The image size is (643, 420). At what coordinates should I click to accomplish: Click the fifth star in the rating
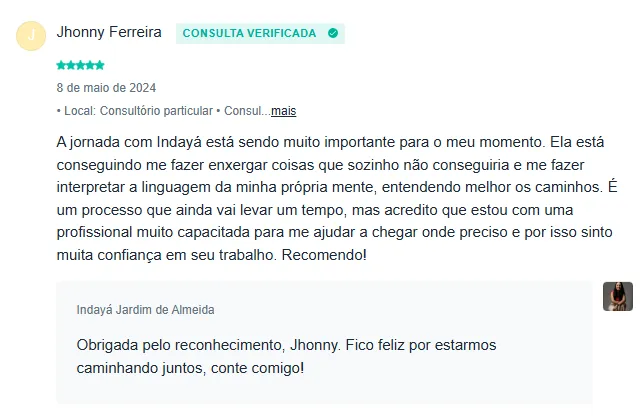(100, 65)
